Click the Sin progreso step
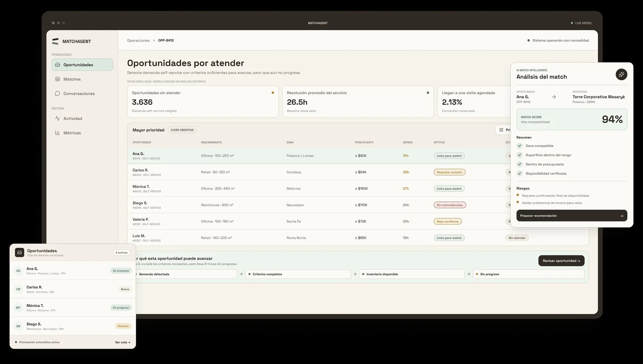The image size is (643, 364). click(x=528, y=274)
